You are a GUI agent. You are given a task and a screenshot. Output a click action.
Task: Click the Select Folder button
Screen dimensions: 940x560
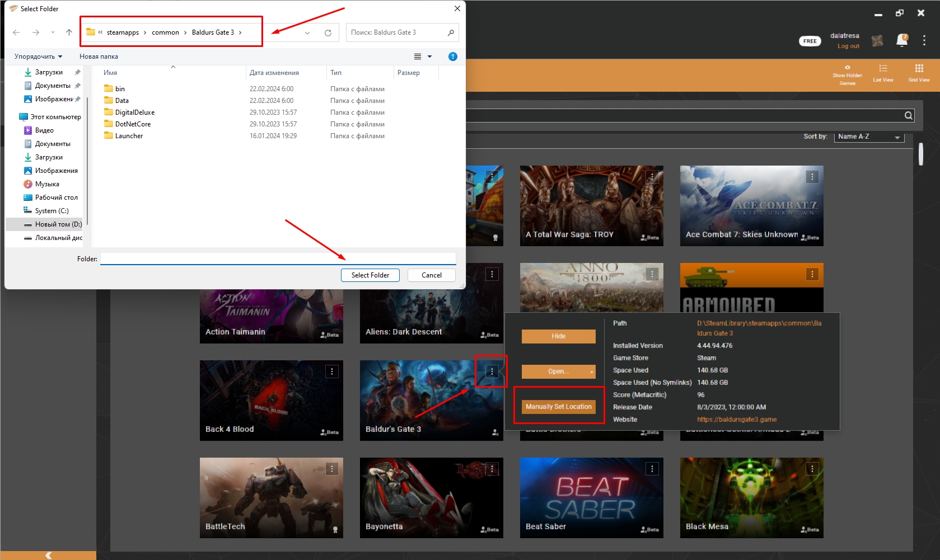tap(370, 275)
